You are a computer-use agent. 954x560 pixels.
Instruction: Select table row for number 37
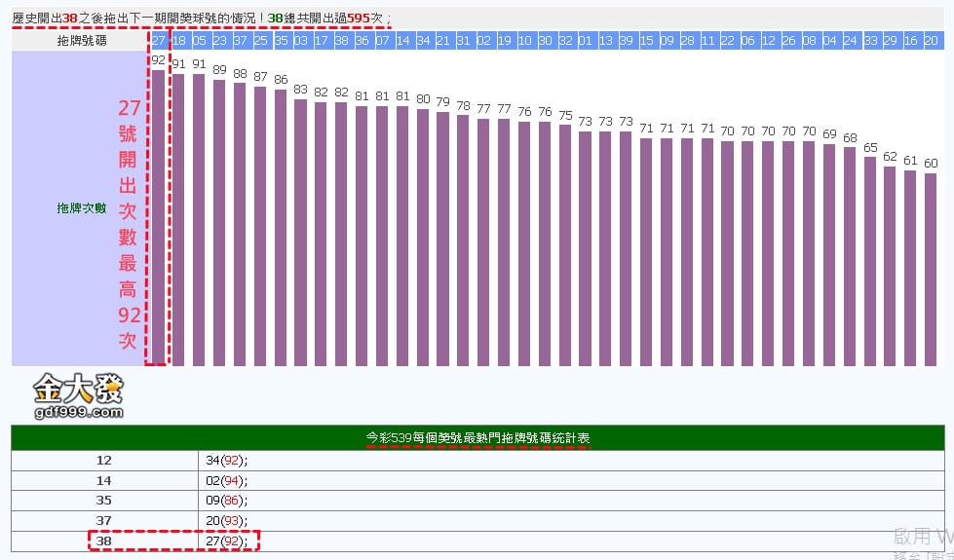[x=104, y=521]
